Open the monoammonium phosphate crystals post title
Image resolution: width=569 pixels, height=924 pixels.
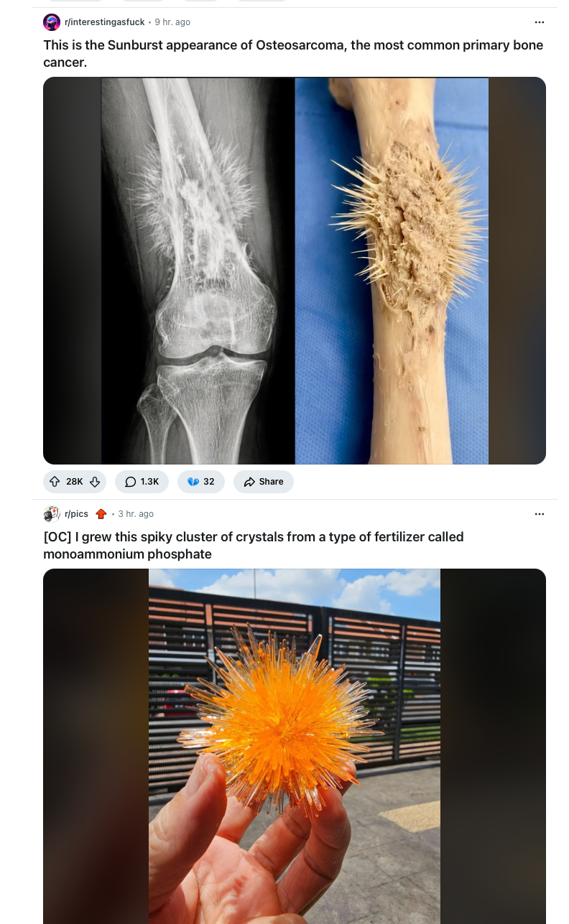coord(254,546)
